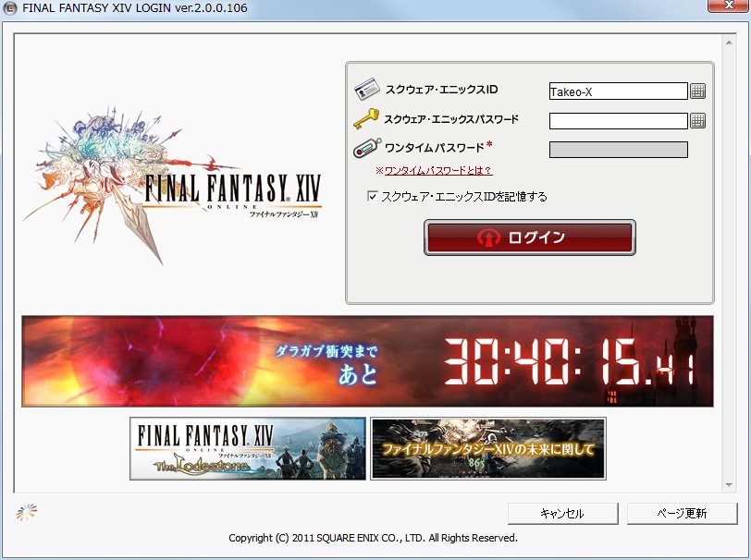Screen dimensions: 751x560
Task: Click the security token icon by ワンタイムパスワード
Action: click(x=367, y=149)
